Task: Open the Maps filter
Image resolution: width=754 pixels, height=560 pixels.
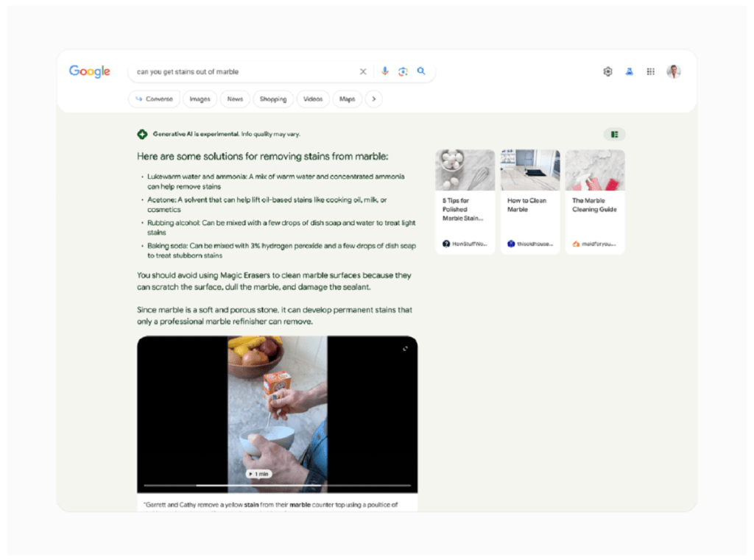Action: pyautogui.click(x=347, y=99)
